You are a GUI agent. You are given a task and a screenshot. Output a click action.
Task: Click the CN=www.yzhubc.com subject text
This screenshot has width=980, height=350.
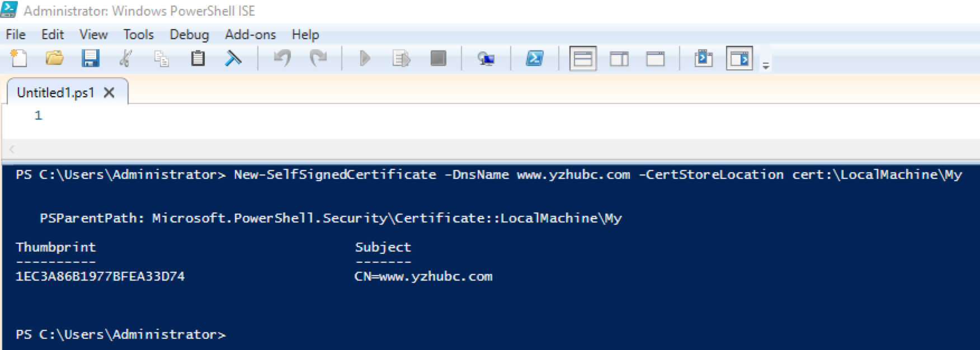pos(423,276)
